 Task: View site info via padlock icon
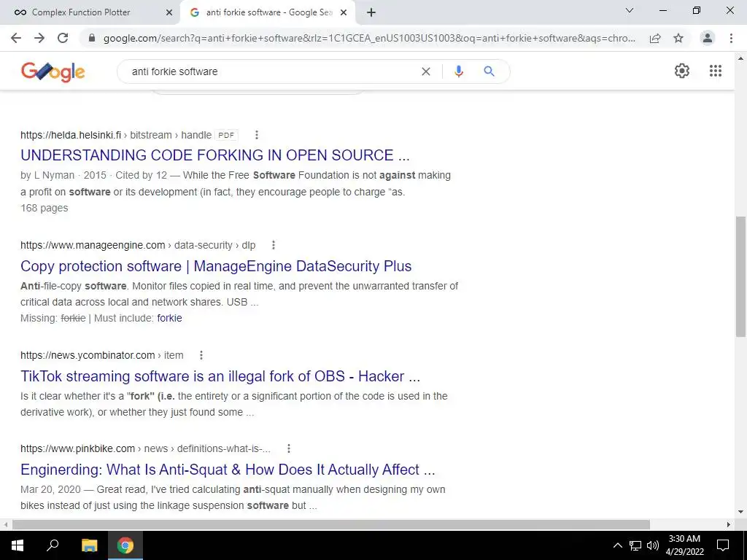click(92, 38)
